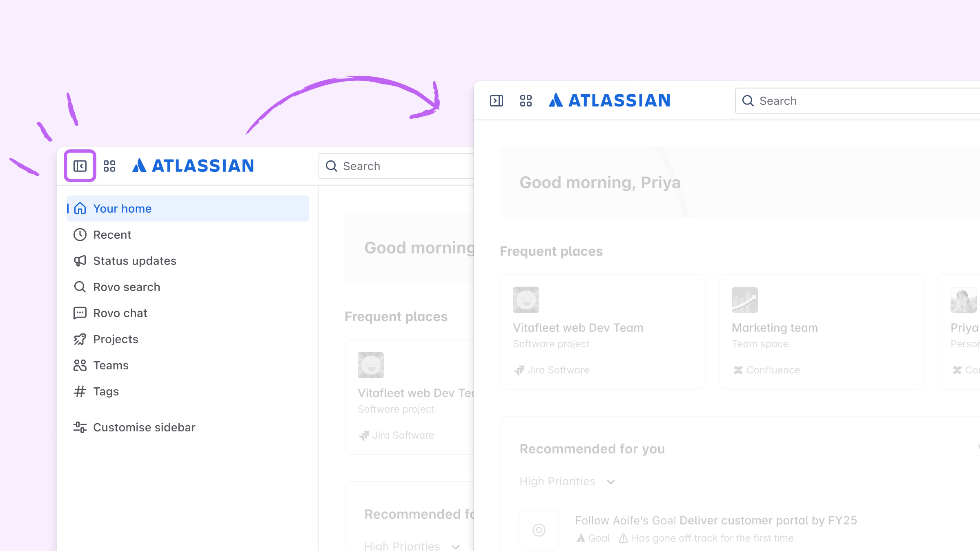980x551 pixels.
Task: Expand the High Priorities chevron in right panel
Action: click(x=610, y=481)
